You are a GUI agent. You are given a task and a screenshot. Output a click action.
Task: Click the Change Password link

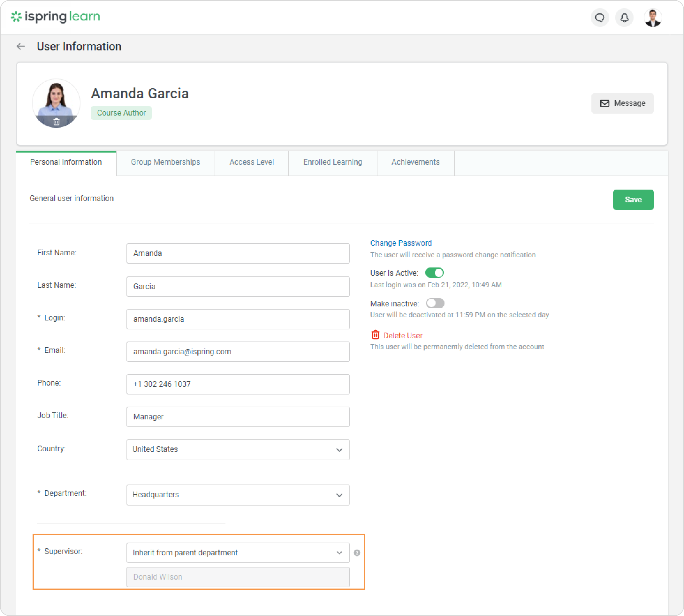(x=401, y=243)
